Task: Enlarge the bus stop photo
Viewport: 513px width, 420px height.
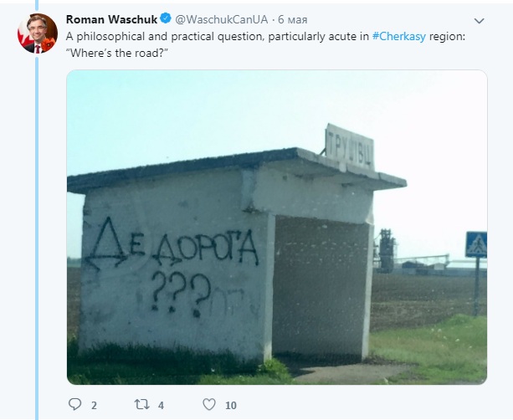Action: click(277, 227)
